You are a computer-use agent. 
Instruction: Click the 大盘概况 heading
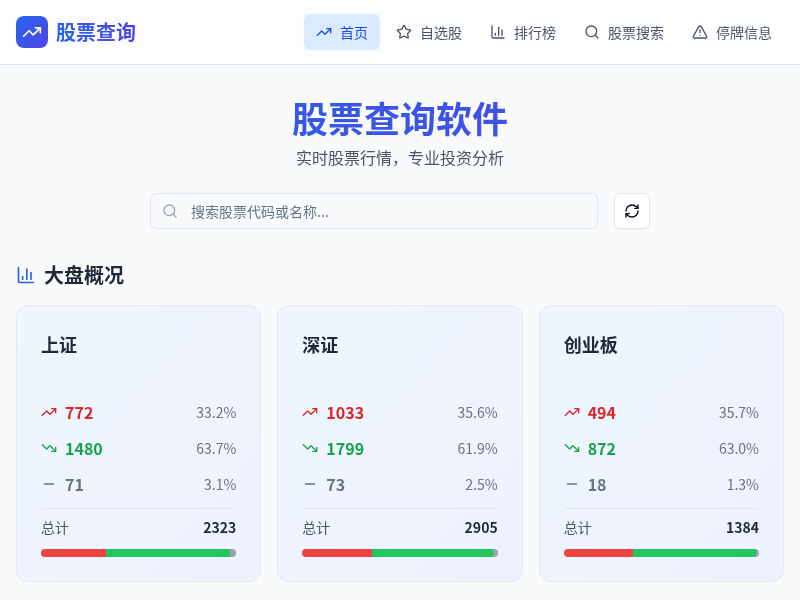click(x=84, y=276)
